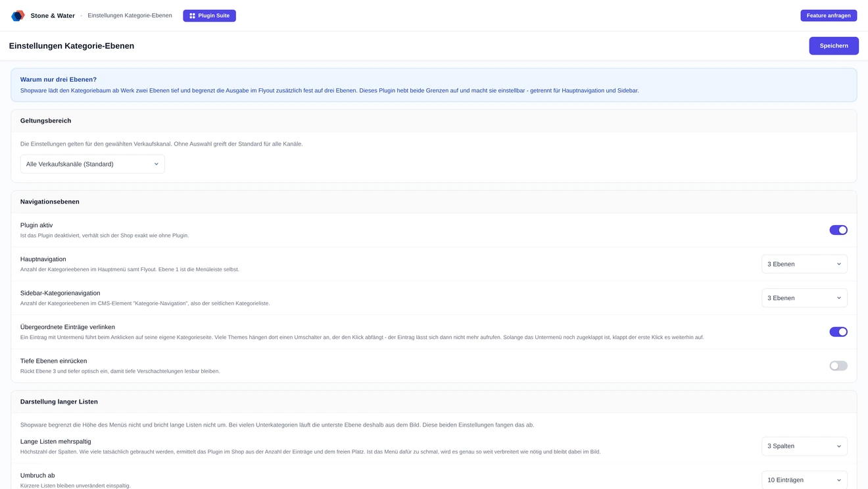Open the Sidebar-Kategorienavigation 3 Ebenen dropdown
This screenshot has width=868, height=489.
pyautogui.click(x=804, y=298)
